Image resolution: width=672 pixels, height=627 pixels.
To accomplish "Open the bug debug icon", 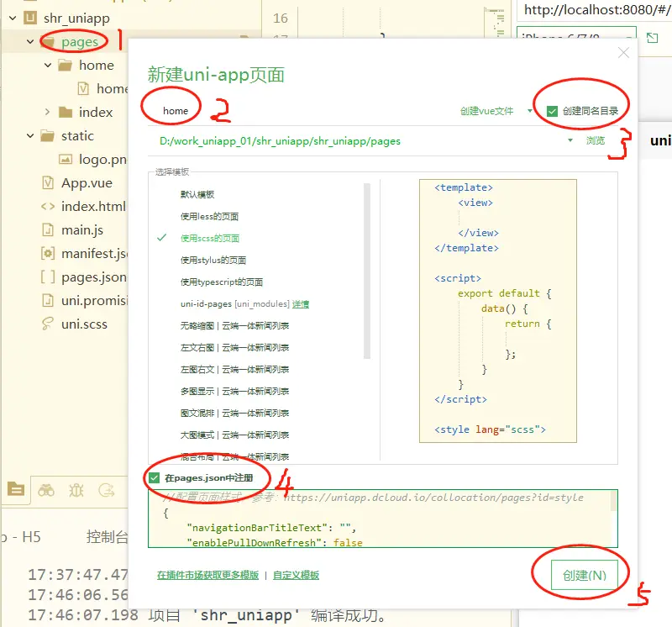I will 76,490.
